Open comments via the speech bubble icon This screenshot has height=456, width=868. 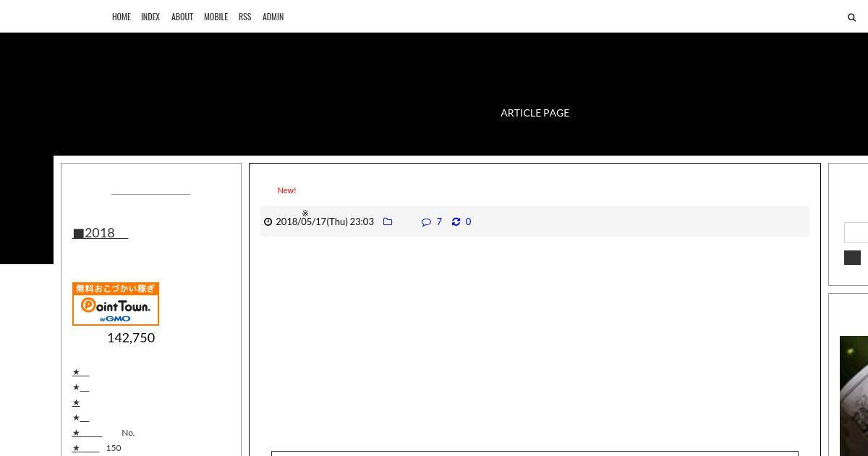[426, 221]
